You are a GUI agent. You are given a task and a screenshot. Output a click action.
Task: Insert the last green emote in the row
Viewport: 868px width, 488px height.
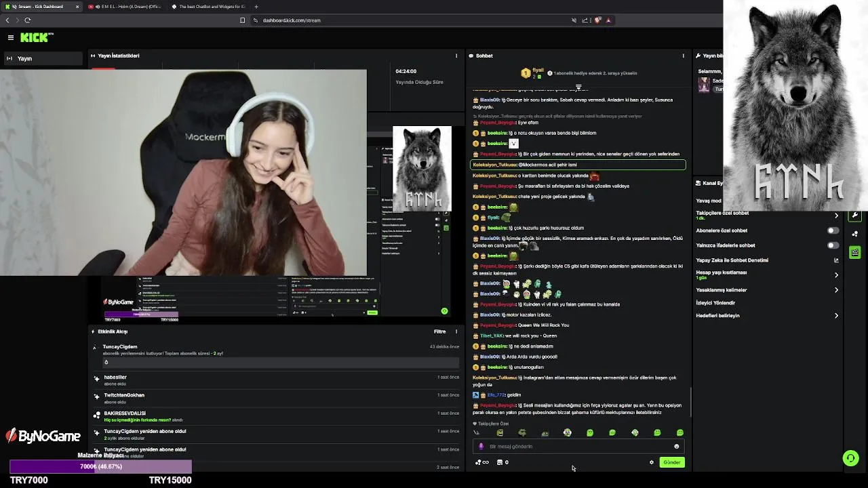[x=680, y=432]
